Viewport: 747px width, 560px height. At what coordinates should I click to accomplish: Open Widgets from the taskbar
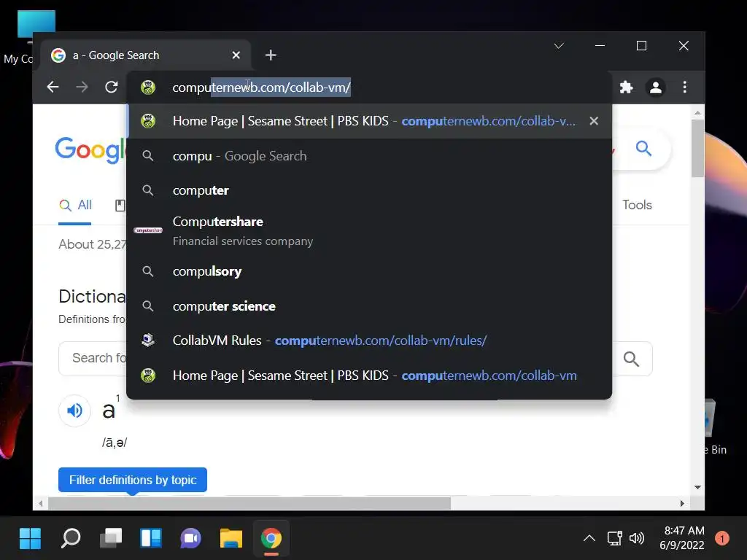(151, 538)
